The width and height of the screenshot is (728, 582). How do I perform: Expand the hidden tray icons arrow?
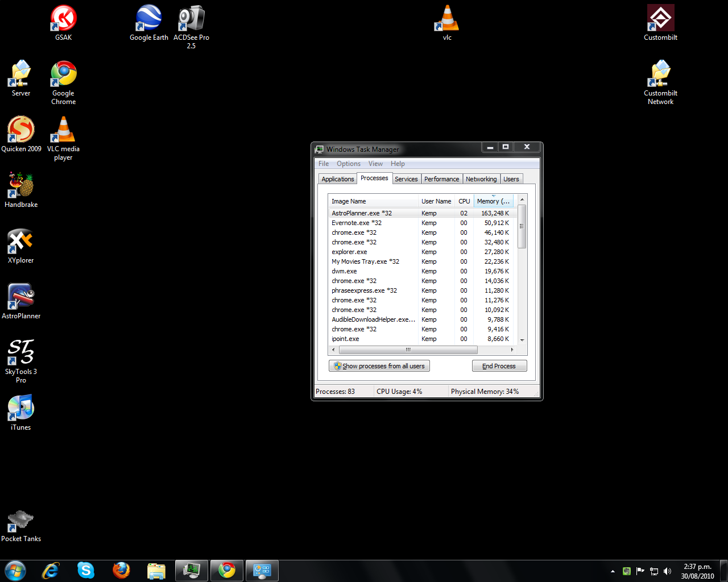tap(613, 571)
